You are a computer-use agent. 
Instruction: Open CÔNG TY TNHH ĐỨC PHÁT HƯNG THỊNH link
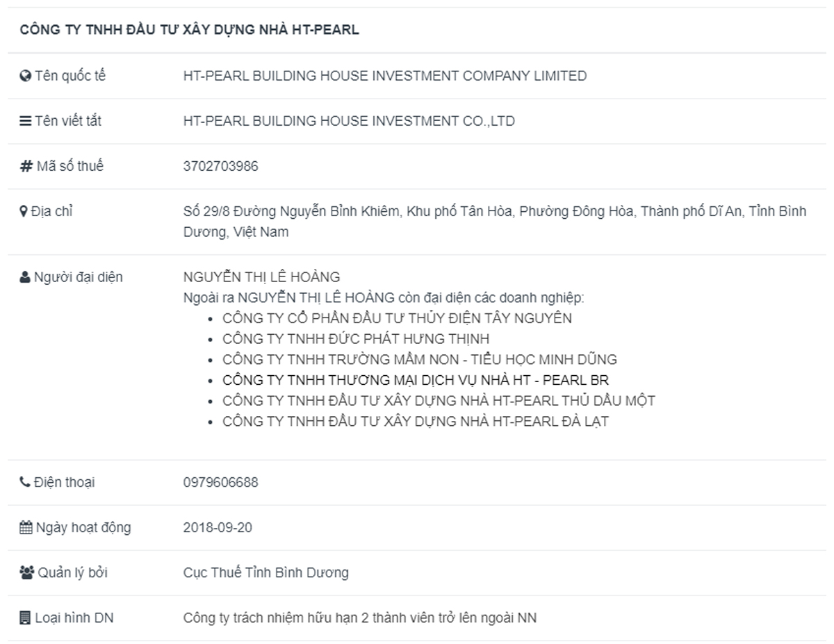point(356,339)
